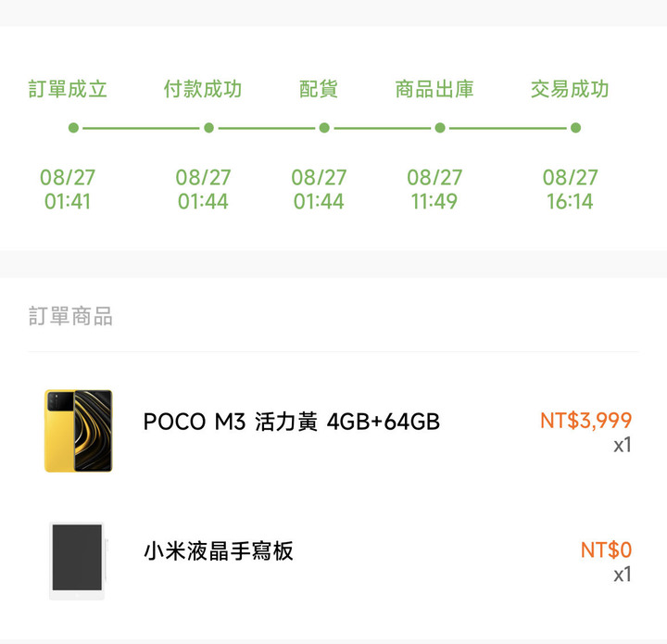
Task: Select the 付款成功 status label
Action: pyautogui.click(x=203, y=89)
